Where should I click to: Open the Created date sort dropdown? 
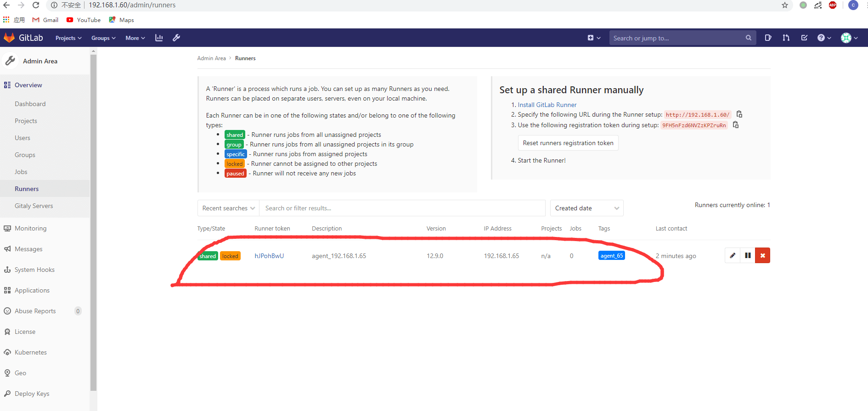pos(586,208)
